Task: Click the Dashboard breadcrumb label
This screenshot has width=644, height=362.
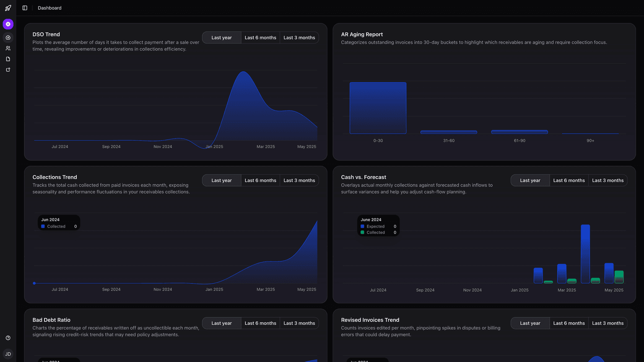Action: [49, 8]
